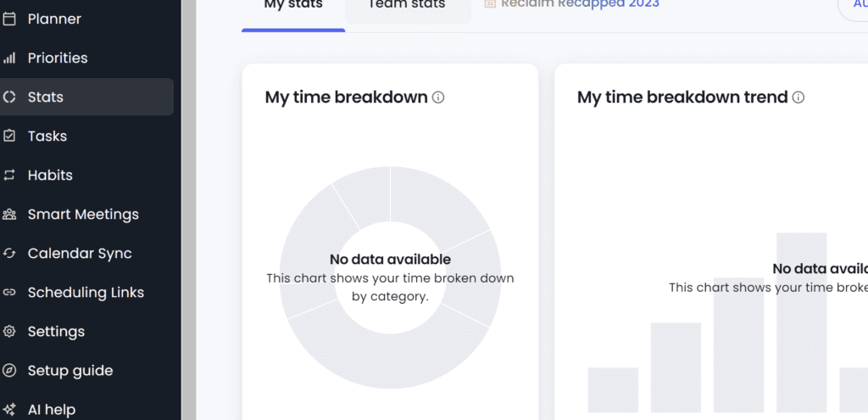Click the Habits repeat-arrows icon
The height and width of the screenshot is (420, 868).
click(x=9, y=175)
